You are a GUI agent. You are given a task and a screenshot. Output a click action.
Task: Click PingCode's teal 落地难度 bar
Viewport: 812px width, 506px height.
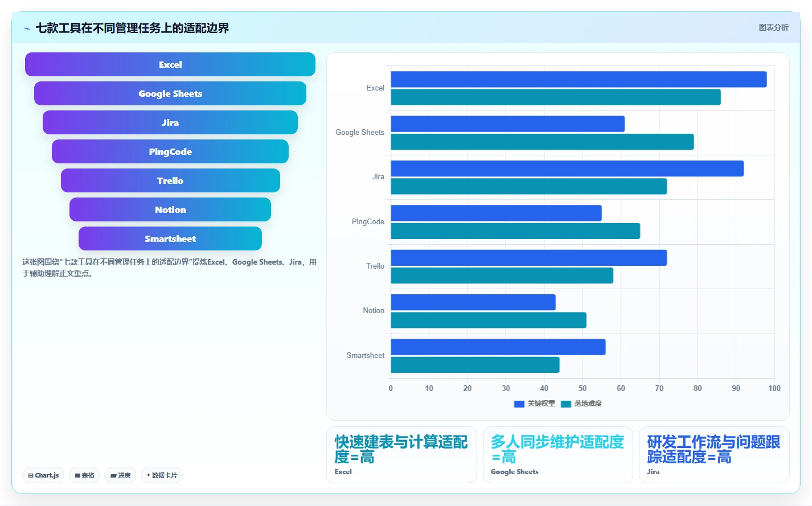(515, 231)
